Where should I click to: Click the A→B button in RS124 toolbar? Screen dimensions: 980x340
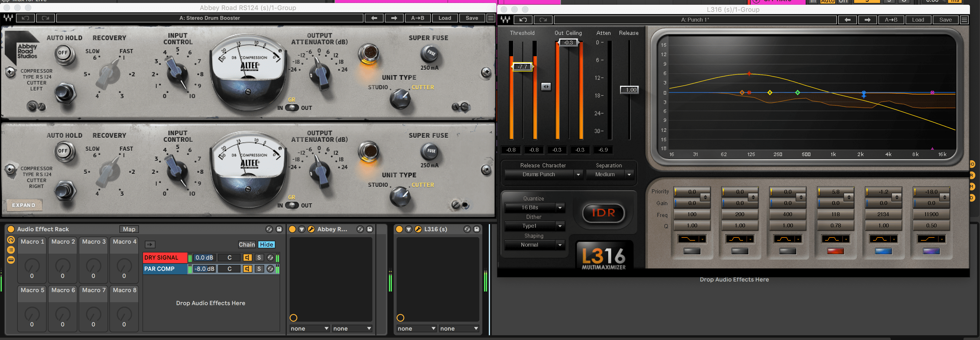[x=417, y=18]
